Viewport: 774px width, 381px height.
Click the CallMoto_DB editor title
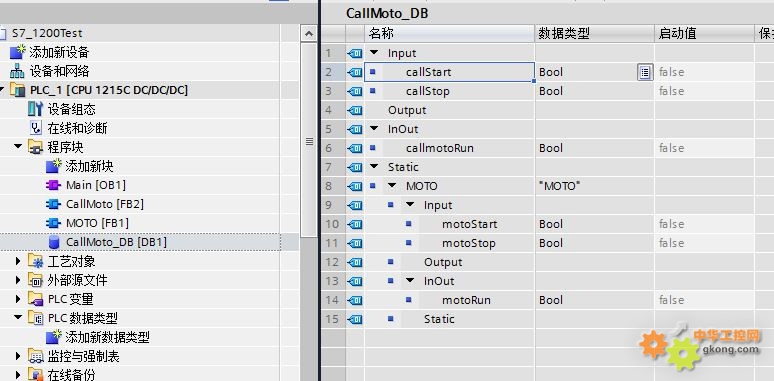387,13
